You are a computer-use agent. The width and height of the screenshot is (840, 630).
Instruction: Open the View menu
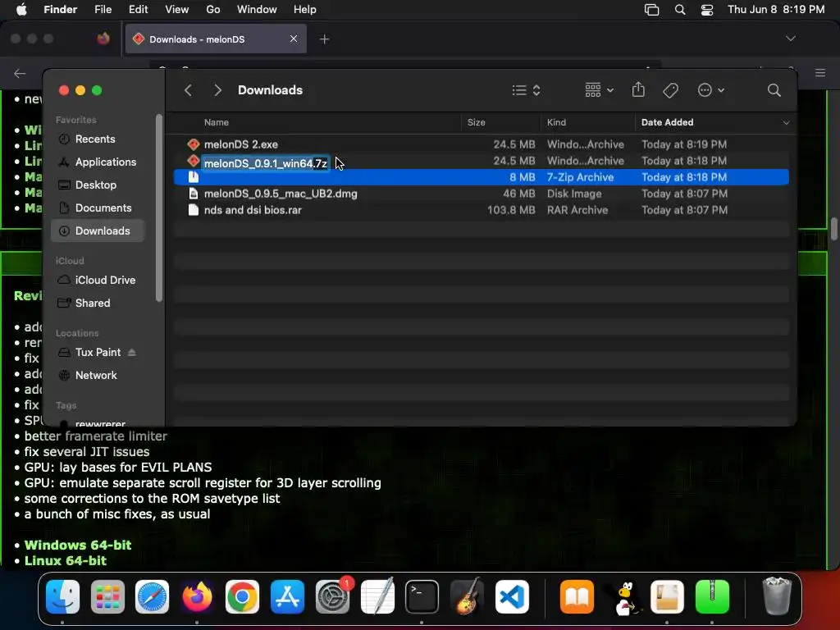pos(177,10)
